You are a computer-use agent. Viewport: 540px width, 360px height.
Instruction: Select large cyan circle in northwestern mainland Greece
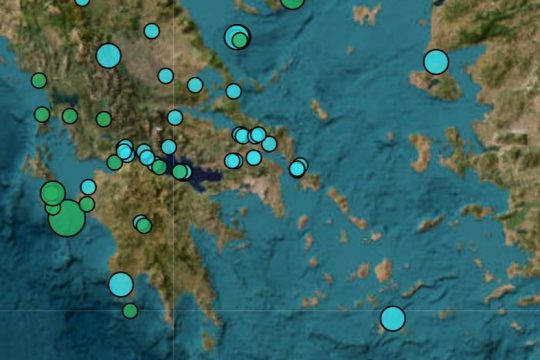[108, 55]
